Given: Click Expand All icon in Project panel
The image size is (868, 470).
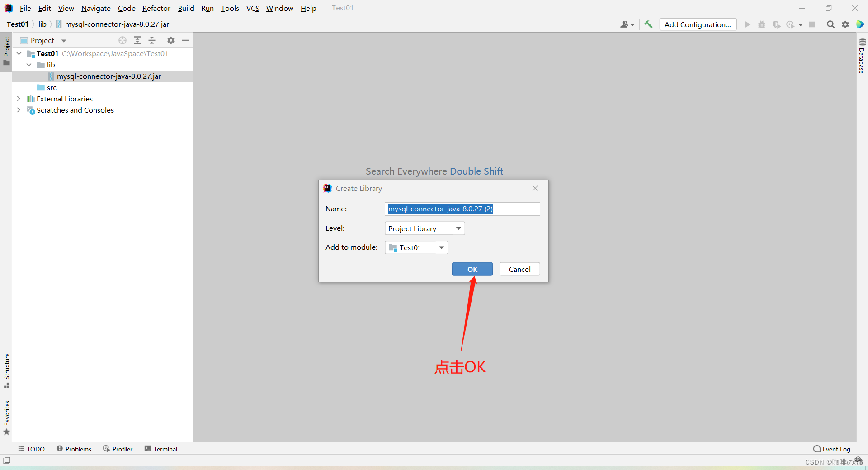Looking at the screenshot, I should 137,40.
